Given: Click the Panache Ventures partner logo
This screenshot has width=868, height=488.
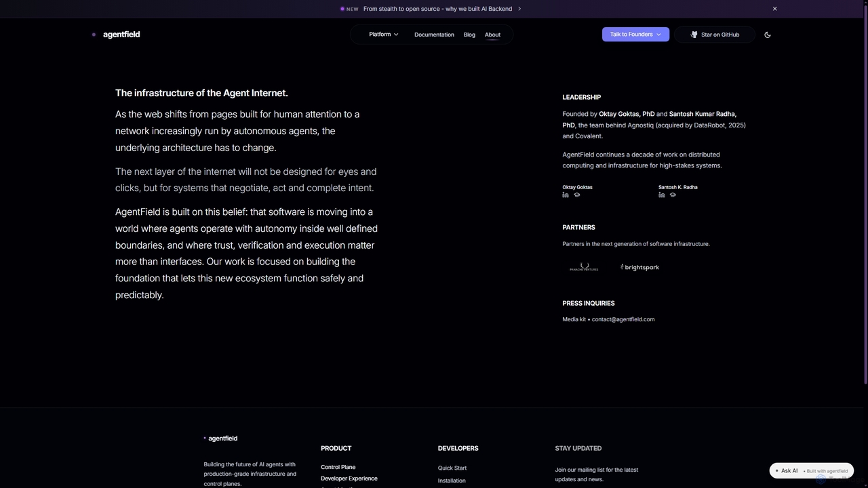Looking at the screenshot, I should (x=584, y=267).
